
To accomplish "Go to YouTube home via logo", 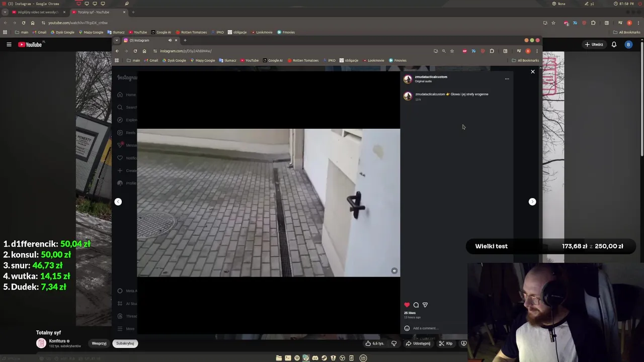I will click(x=30, y=45).
